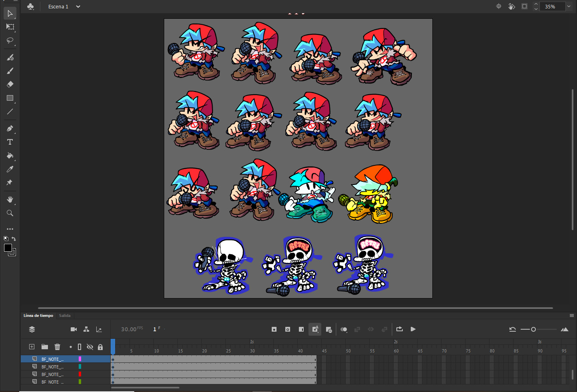Click the Free Transform tool
The image size is (577, 392).
click(10, 27)
